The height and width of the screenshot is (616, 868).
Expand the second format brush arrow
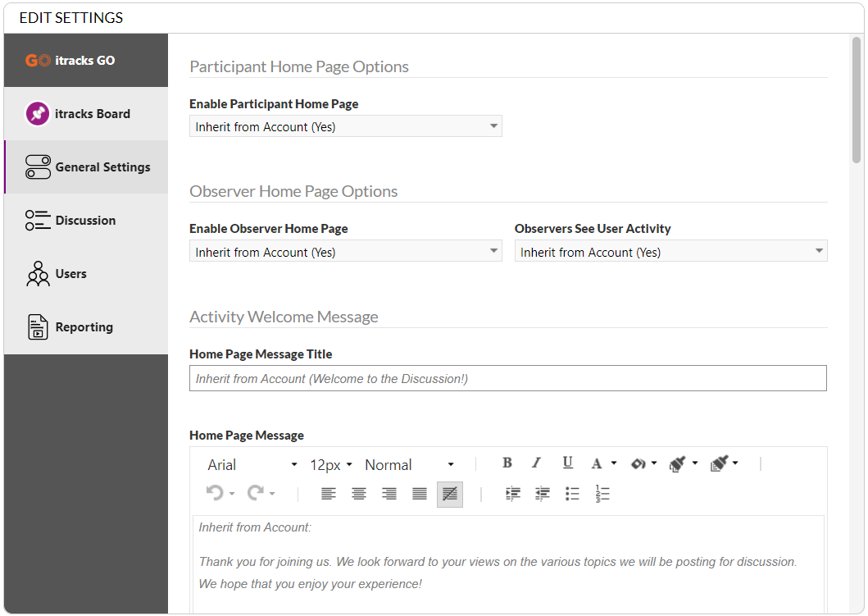735,463
